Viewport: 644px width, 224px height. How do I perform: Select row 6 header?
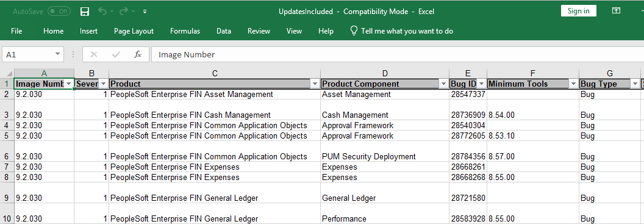(7, 151)
